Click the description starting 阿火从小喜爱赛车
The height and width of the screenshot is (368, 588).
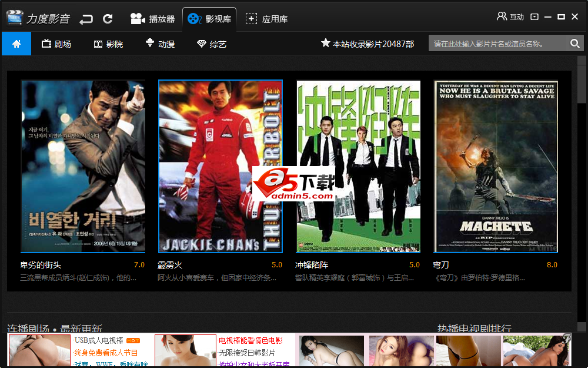[217, 278]
